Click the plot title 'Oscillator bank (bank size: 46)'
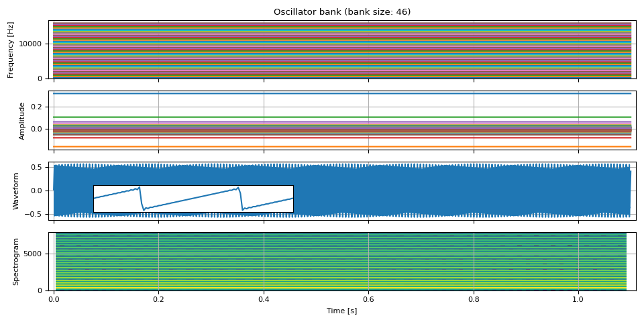Viewport: 644px width, 322px height. [342, 12]
